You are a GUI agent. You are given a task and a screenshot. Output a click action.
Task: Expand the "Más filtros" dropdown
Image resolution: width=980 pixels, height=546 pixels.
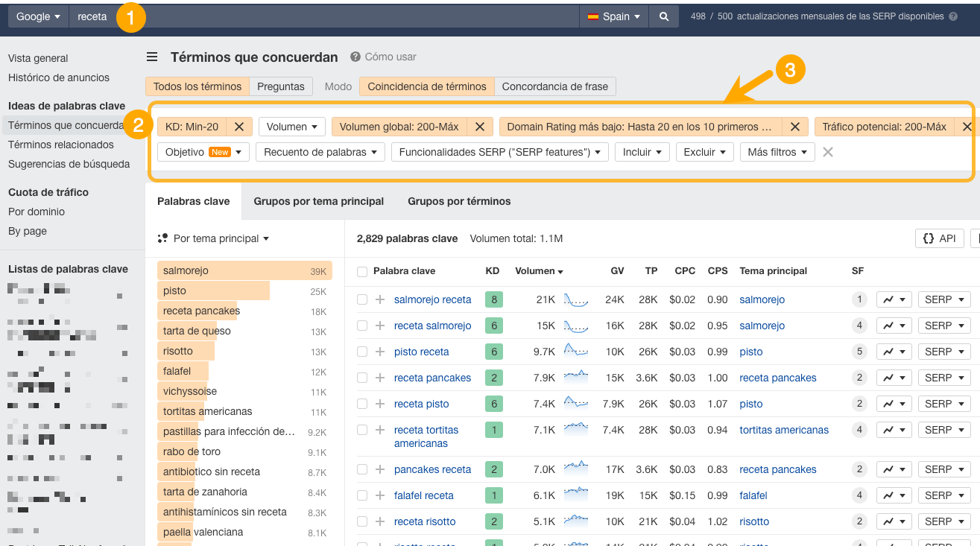[x=777, y=151]
